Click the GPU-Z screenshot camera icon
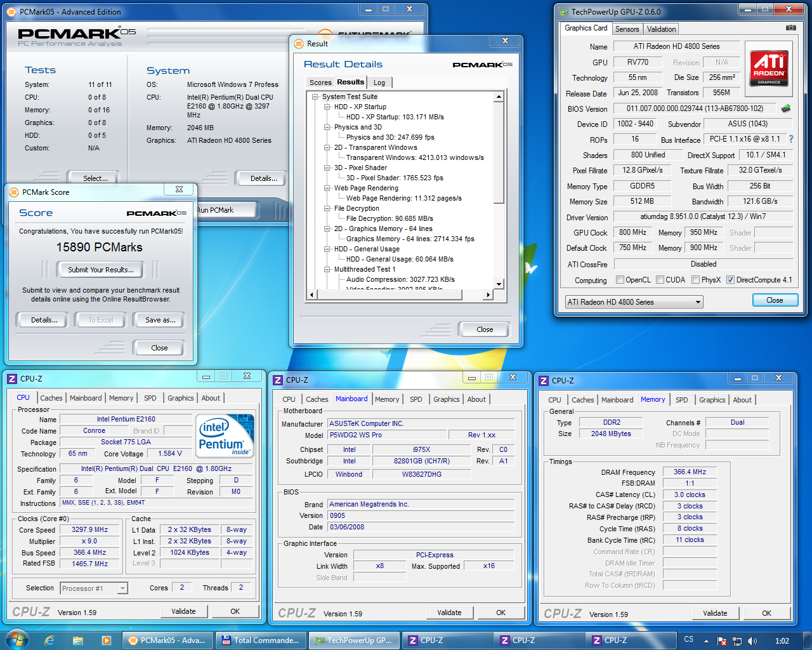Image resolution: width=812 pixels, height=650 pixels. [x=791, y=28]
